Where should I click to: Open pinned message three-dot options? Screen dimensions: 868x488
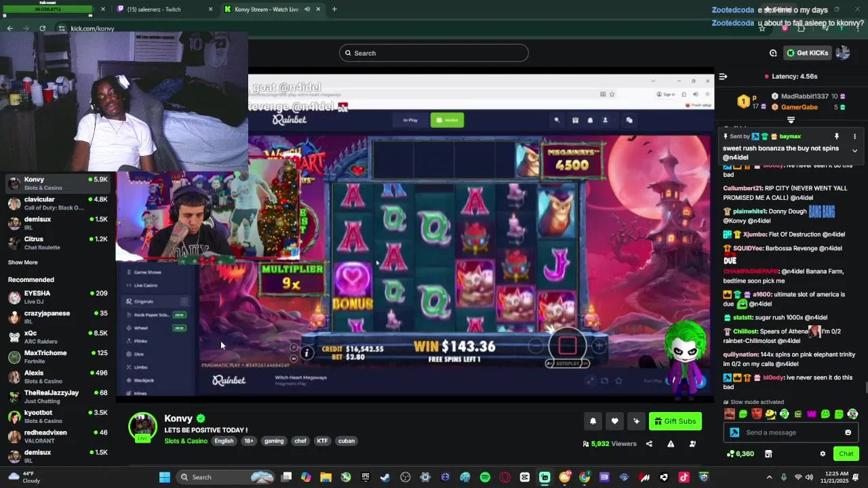click(854, 136)
